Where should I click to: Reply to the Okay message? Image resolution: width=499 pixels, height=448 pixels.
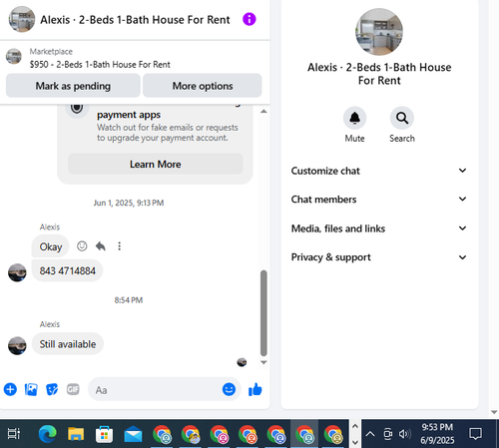tap(101, 246)
